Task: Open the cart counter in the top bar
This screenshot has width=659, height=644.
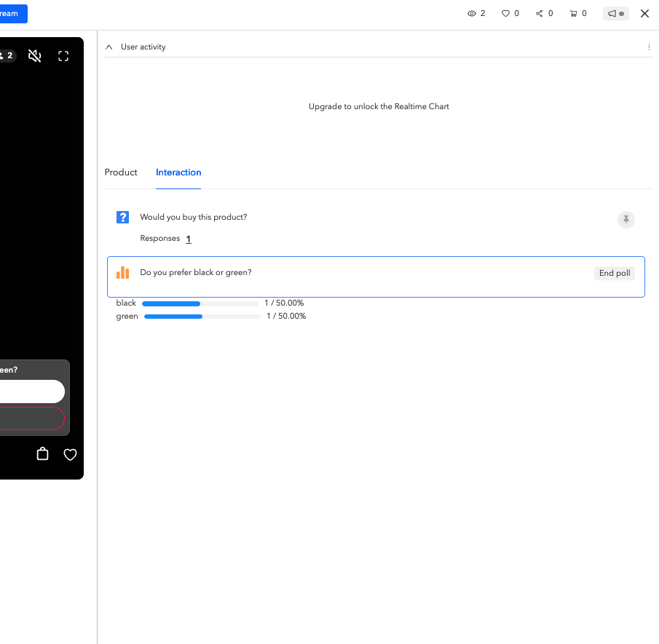Action: click(x=574, y=13)
